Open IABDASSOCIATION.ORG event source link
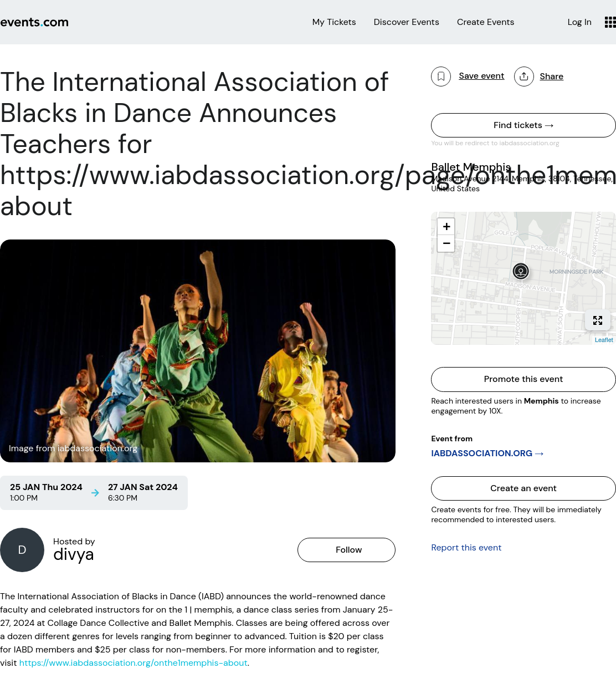Viewport: 616px width, 678px height. [487, 453]
